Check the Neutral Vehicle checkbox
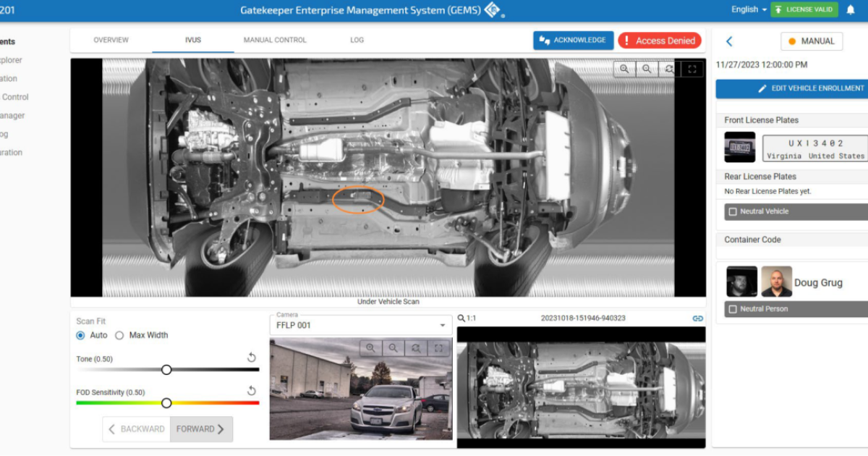 (733, 212)
